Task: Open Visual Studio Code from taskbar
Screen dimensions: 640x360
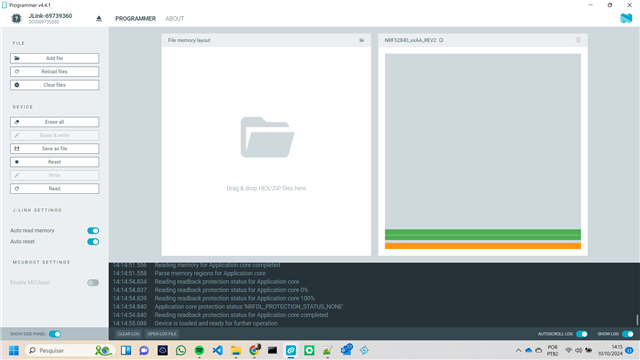Action: 218,350
